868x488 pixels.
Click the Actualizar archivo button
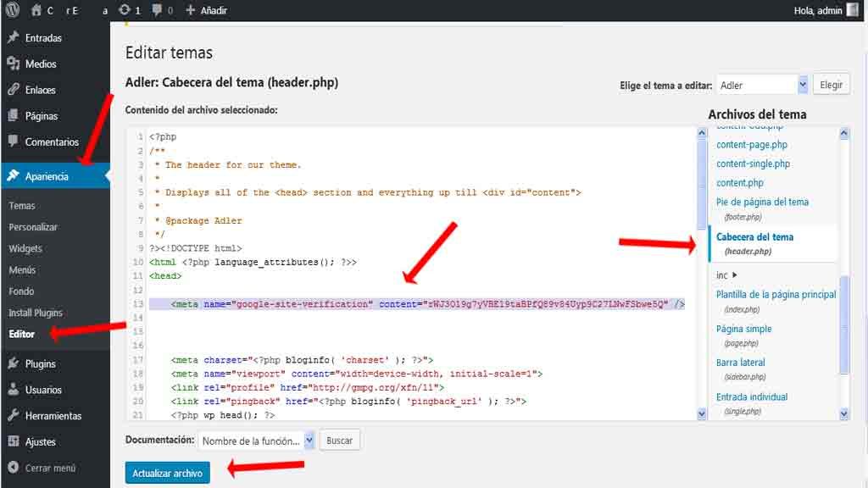click(167, 473)
